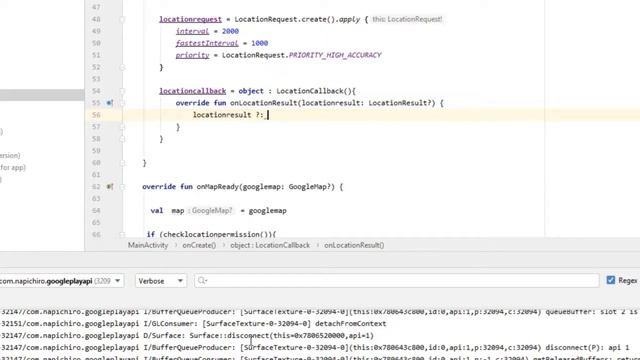
Task: Select object: LocationCallback breadcrumb
Action: click(x=270, y=245)
